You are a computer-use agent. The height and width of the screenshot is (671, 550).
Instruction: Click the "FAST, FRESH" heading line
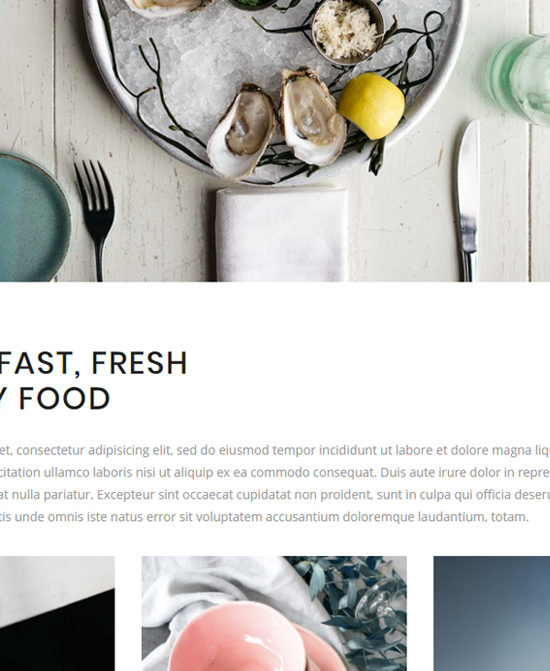coord(93,363)
